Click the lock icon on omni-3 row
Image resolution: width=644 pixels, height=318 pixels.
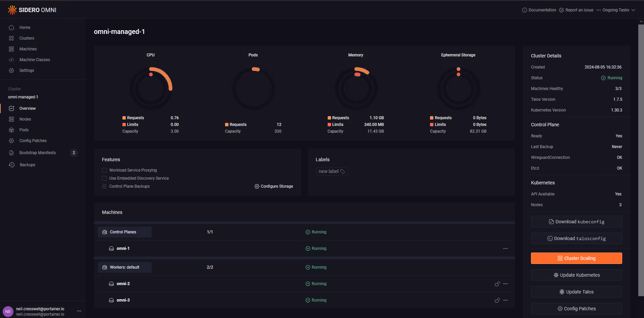pos(497,300)
